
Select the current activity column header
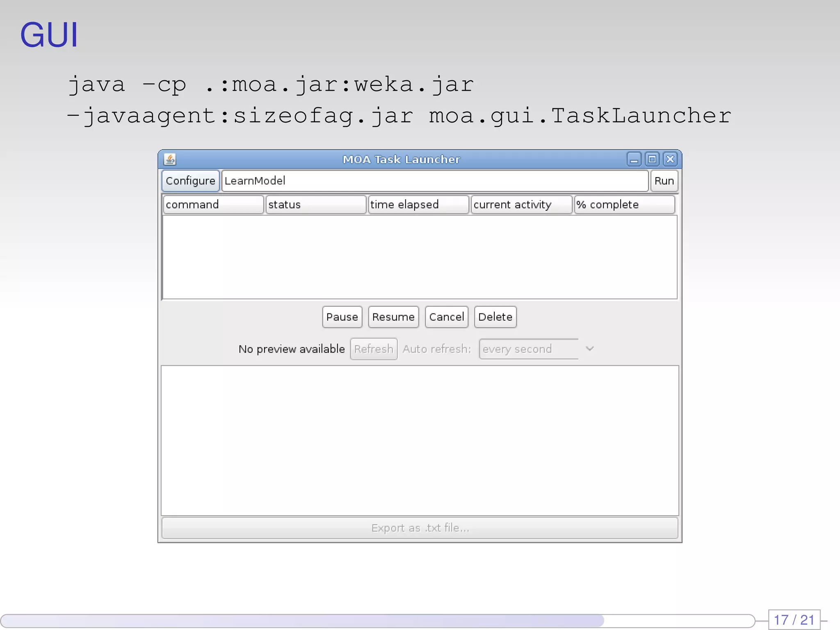[x=521, y=205]
